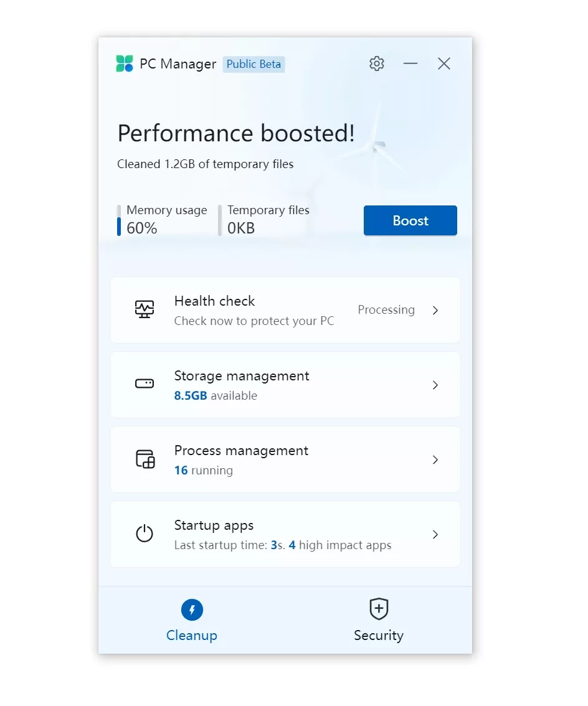Click the blue Boost button
This screenshot has height=706, width=588.
coord(410,220)
